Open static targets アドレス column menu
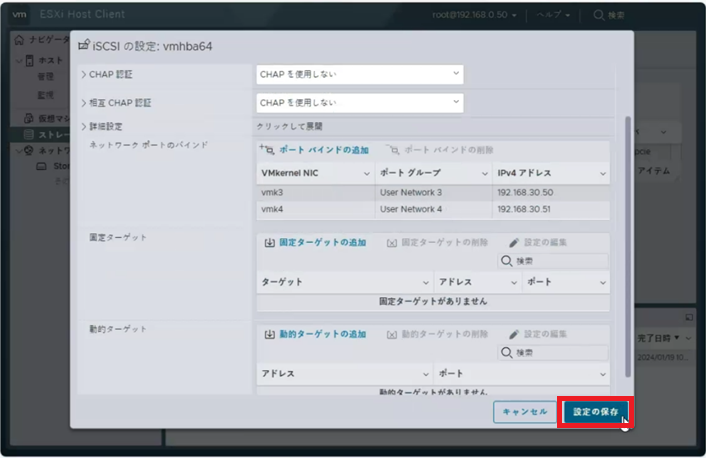 [x=514, y=283]
